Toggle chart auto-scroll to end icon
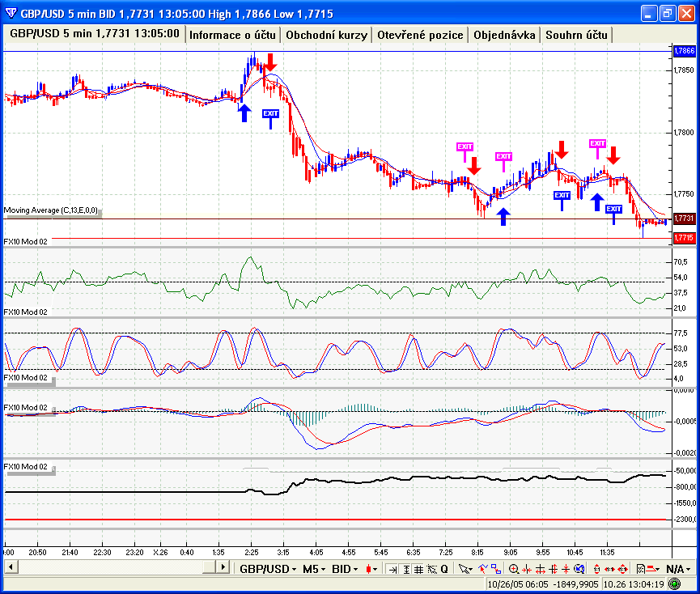 click(392, 569)
